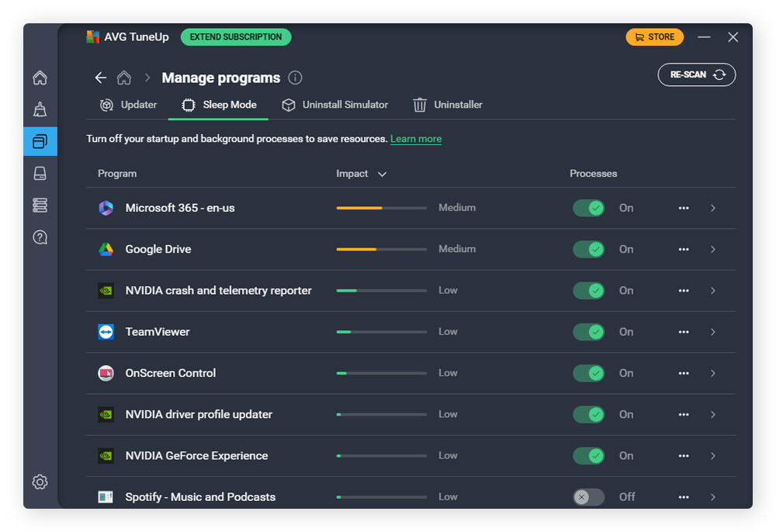Image resolution: width=776 pixels, height=532 pixels.
Task: Switch to the Uninstaller tab
Action: [x=448, y=105]
